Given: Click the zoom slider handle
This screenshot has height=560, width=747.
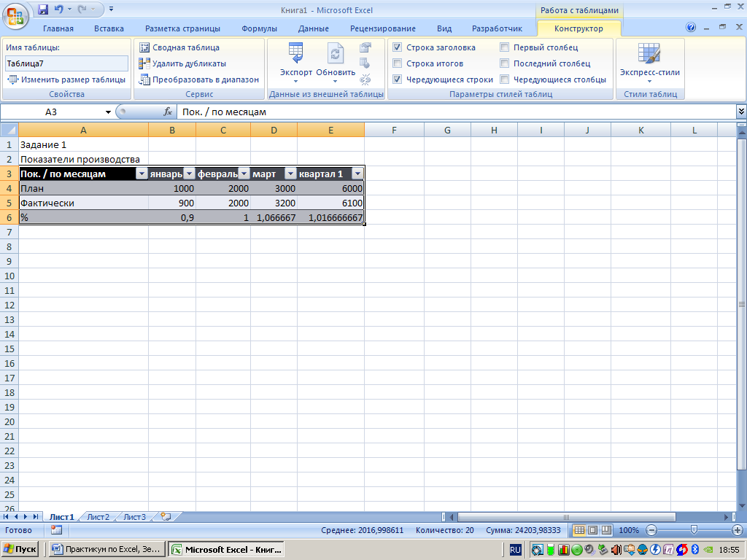Looking at the screenshot, I should 694,530.
